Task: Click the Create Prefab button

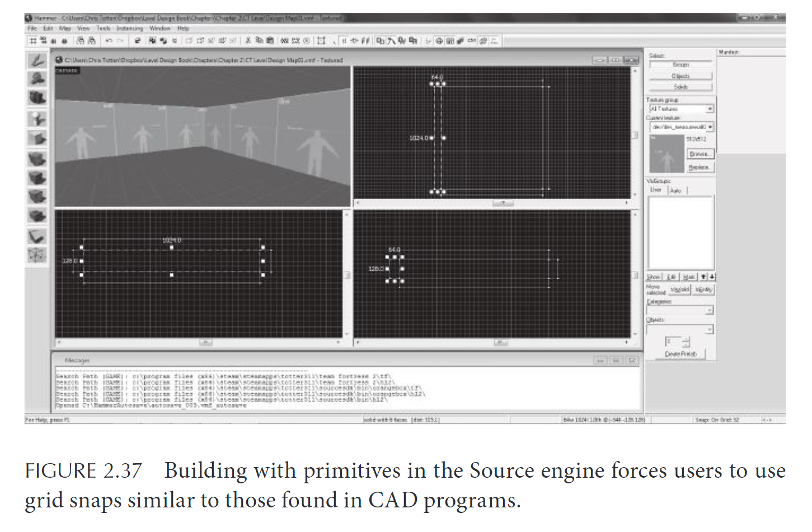Action: (x=680, y=354)
